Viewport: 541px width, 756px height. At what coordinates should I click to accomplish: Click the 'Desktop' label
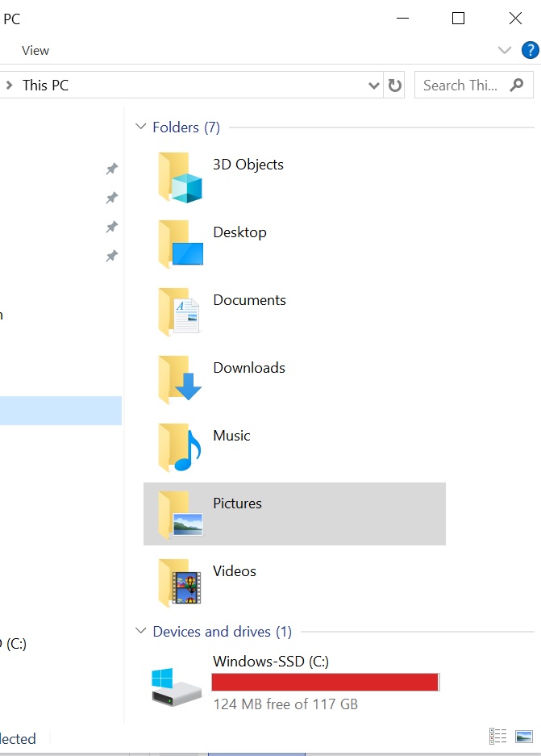pos(239,232)
